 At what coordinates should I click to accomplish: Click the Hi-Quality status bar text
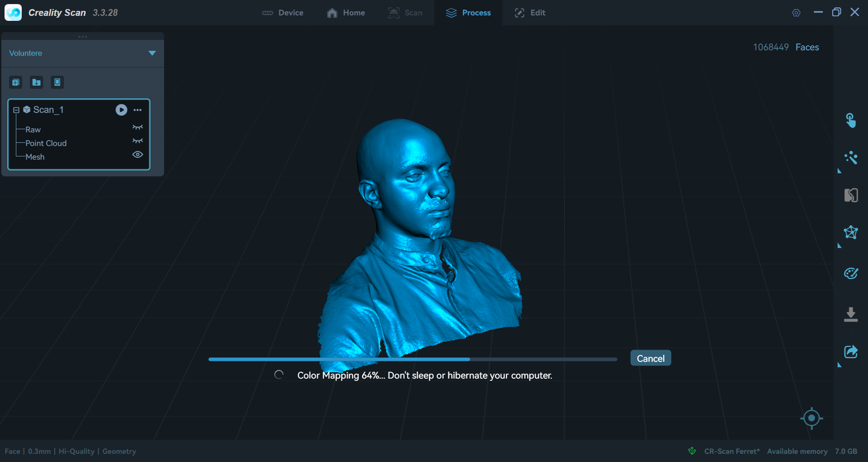tap(76, 451)
